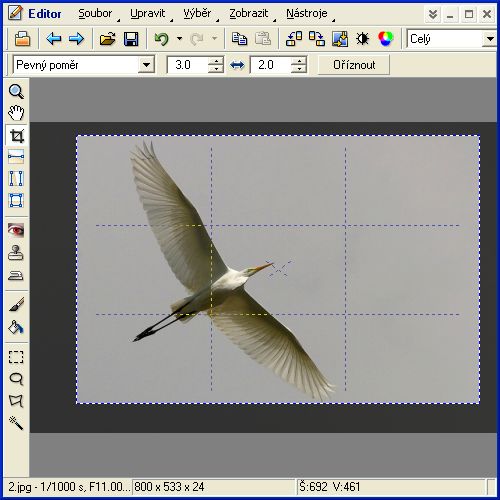Viewport: 500px width, 500px height.
Task: Choose the Clone stamp tool
Action: 16,252
